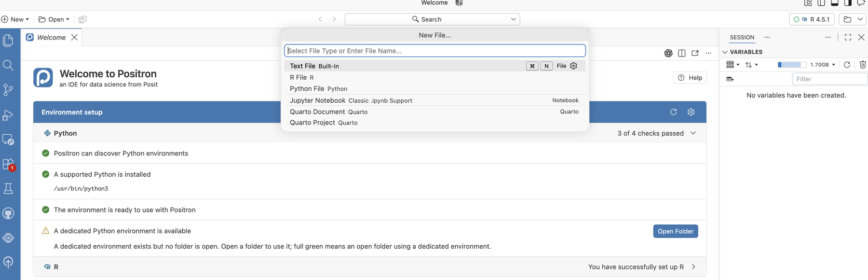
Task: Close the Welcome tab
Action: point(74,37)
